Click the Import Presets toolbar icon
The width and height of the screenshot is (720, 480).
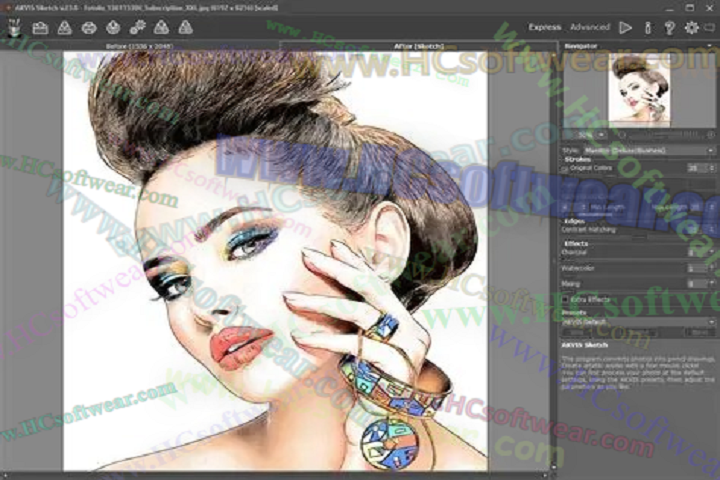(161, 28)
